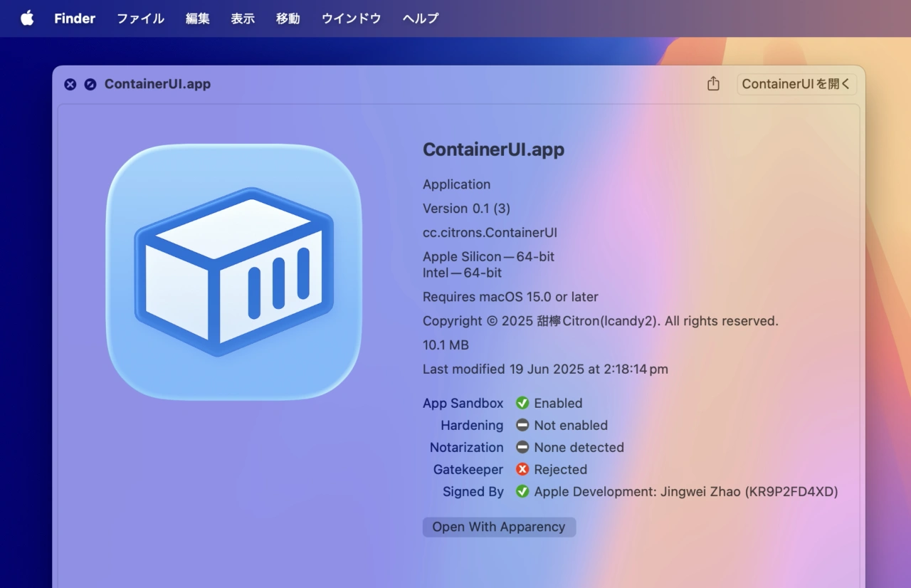Open the Apple menu
This screenshot has width=911, height=588.
(x=27, y=19)
